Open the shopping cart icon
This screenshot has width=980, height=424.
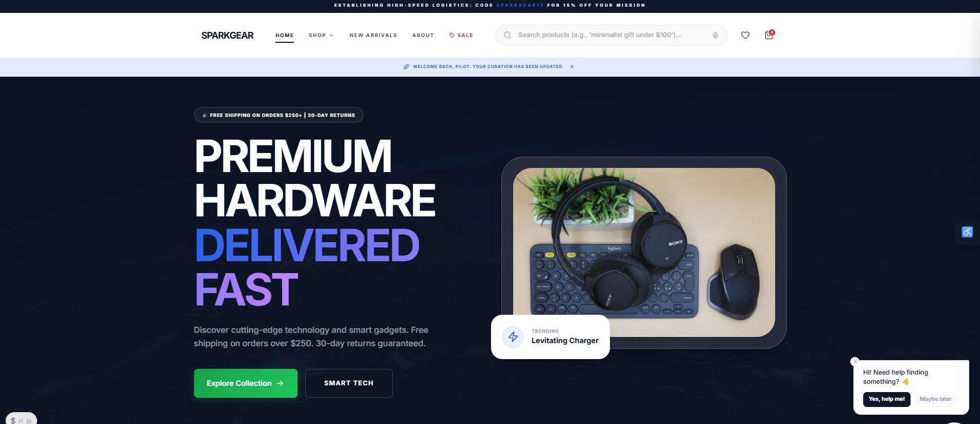[x=769, y=35]
